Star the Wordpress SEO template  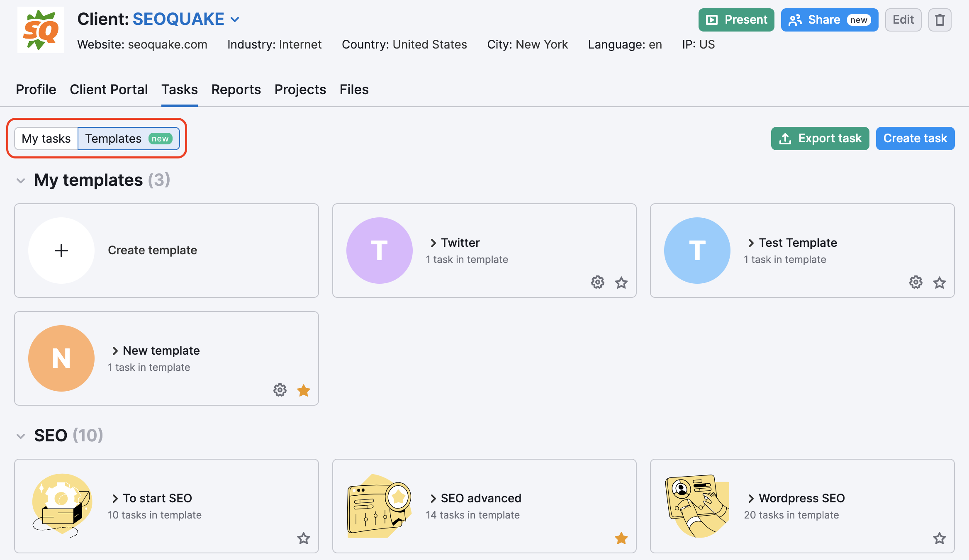pos(940,538)
